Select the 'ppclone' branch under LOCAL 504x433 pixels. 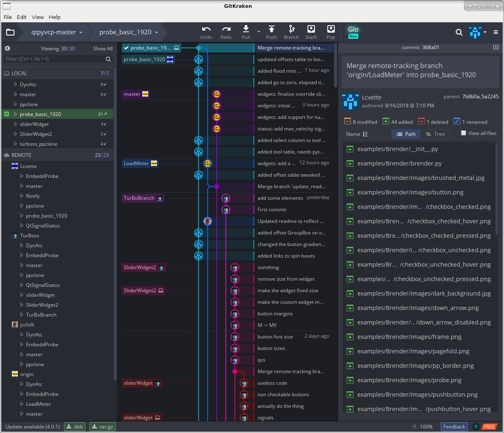coord(29,104)
